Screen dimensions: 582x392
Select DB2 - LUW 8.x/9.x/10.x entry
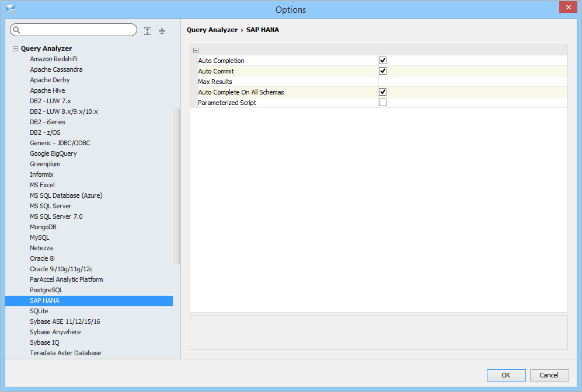click(64, 111)
